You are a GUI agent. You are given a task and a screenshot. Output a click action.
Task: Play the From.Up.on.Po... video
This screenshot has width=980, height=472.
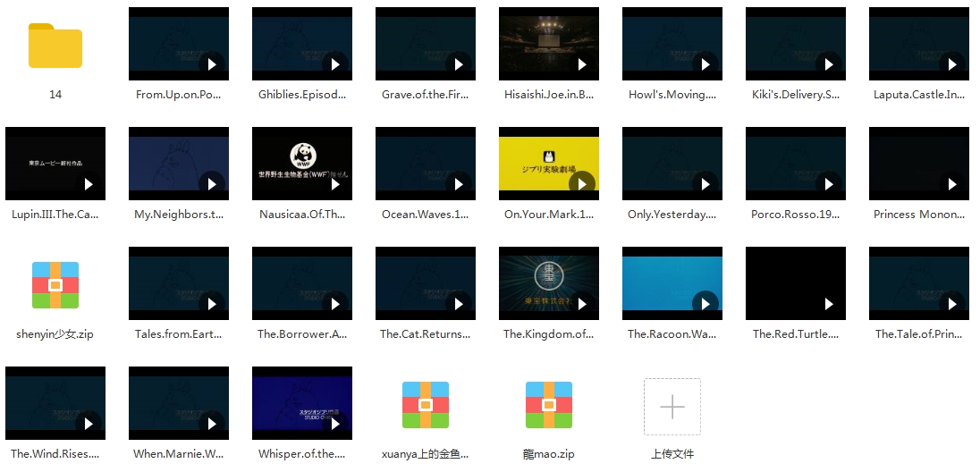(x=179, y=44)
